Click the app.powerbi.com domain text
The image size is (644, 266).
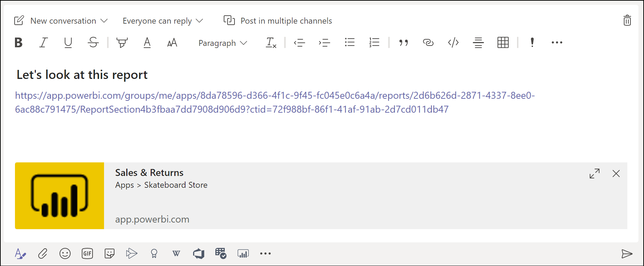click(x=152, y=219)
